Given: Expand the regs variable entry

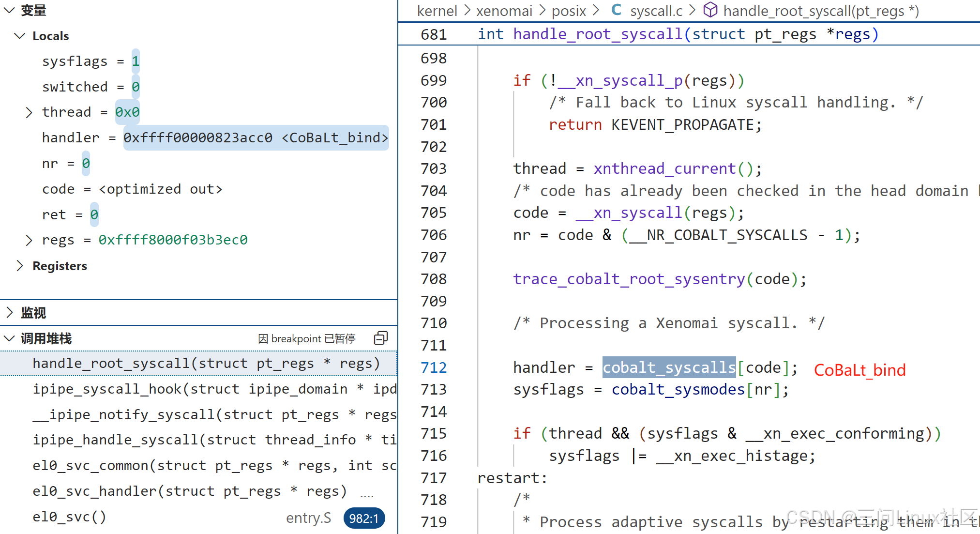Looking at the screenshot, I should coord(29,240).
